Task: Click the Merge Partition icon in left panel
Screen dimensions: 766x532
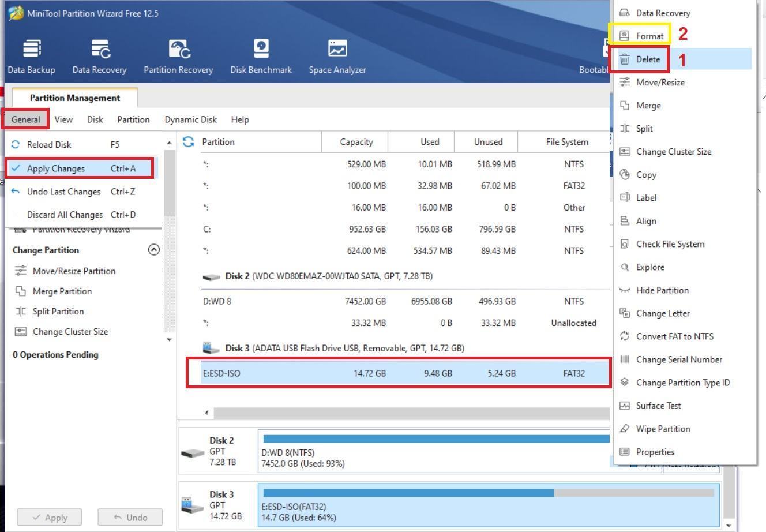Action: click(x=21, y=291)
